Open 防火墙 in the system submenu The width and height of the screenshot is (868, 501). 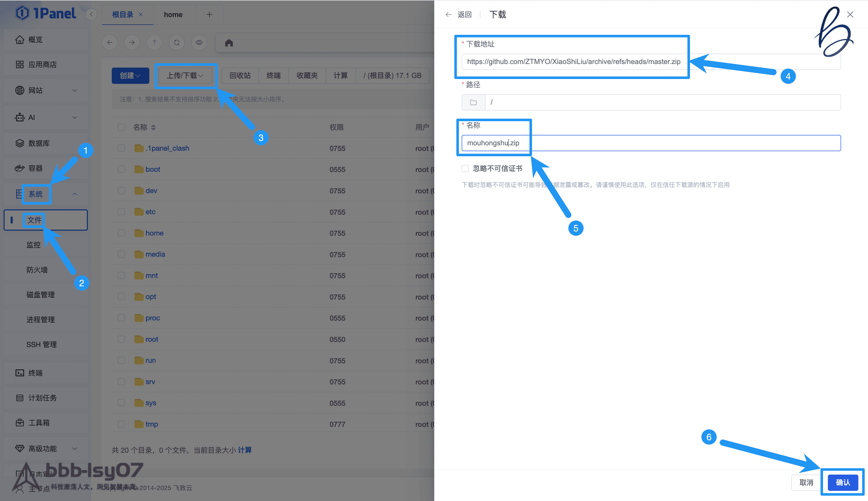(37, 270)
